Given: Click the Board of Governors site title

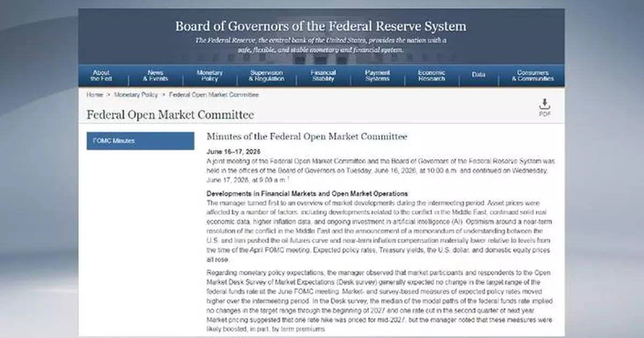Looking at the screenshot, I should point(320,26).
